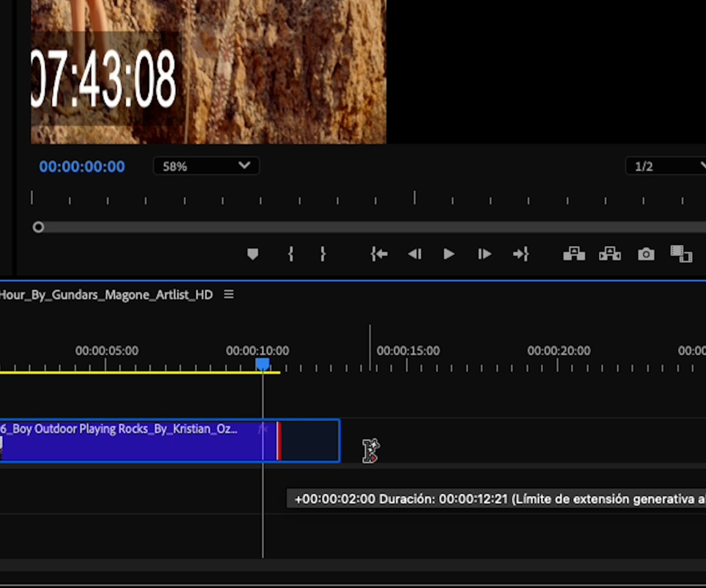This screenshot has width=706, height=588.
Task: Click the playhead at 00:00:10:00
Action: [x=263, y=362]
